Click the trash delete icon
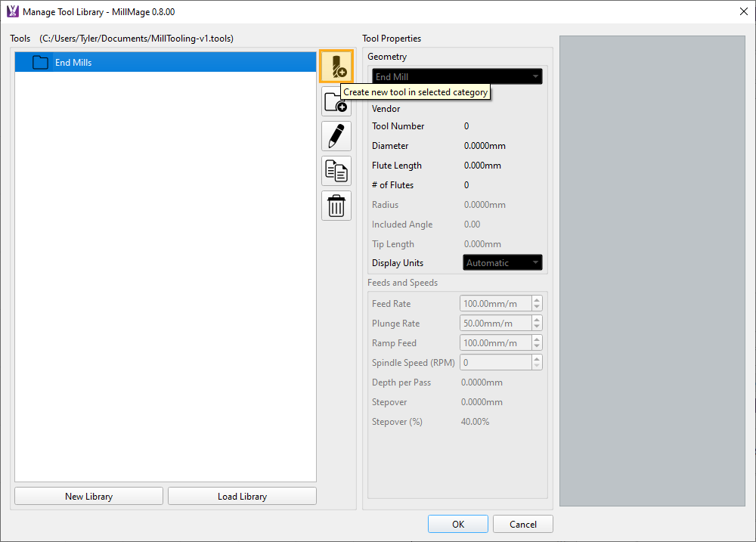The width and height of the screenshot is (756, 542). pyautogui.click(x=336, y=206)
